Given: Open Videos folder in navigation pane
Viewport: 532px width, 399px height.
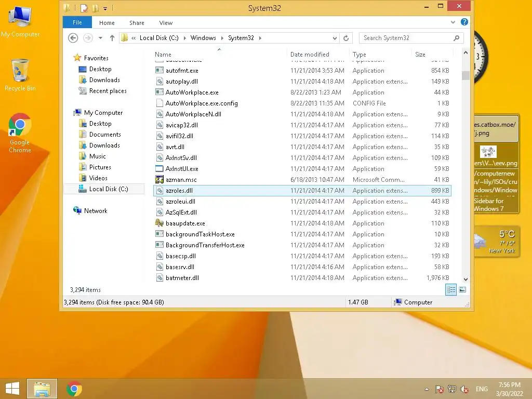Looking at the screenshot, I should pos(98,178).
